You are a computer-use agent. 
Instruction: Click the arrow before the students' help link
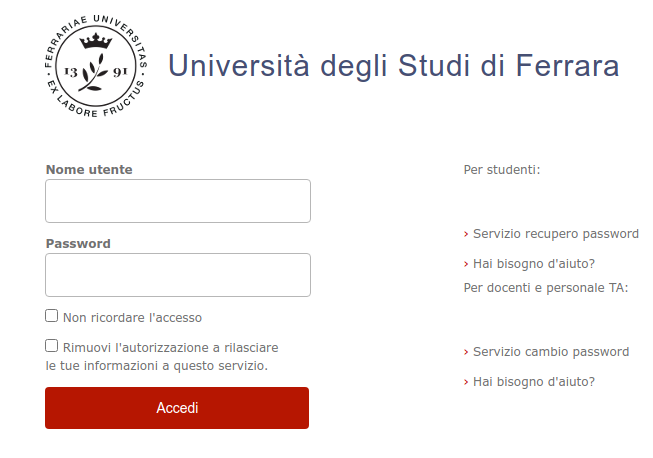(466, 264)
